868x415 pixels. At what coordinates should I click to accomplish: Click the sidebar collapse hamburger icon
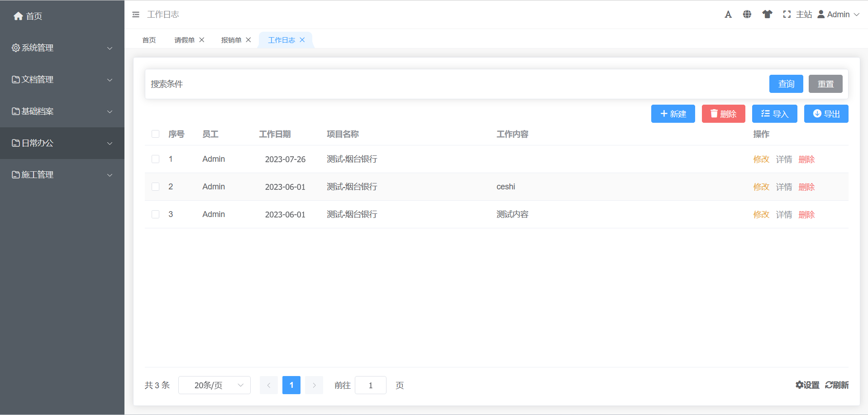click(x=136, y=14)
